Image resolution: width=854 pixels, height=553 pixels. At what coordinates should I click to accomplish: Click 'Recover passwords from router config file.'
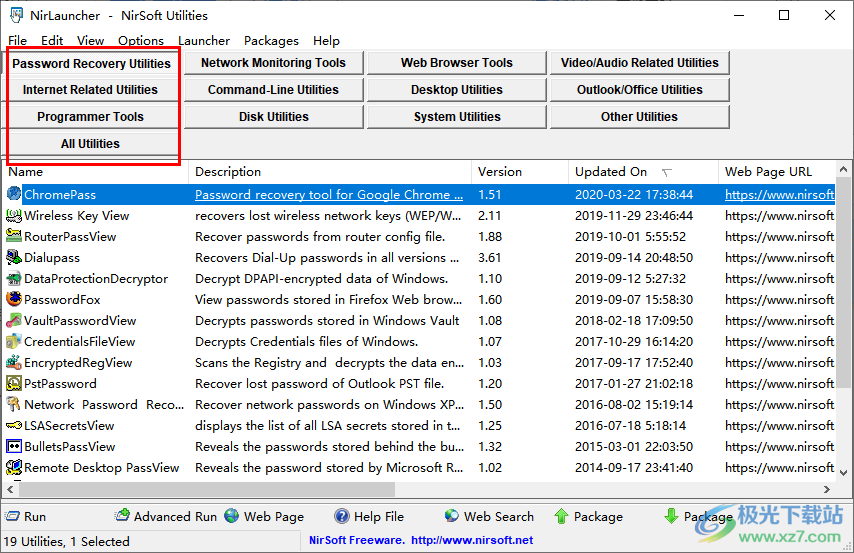(x=320, y=236)
